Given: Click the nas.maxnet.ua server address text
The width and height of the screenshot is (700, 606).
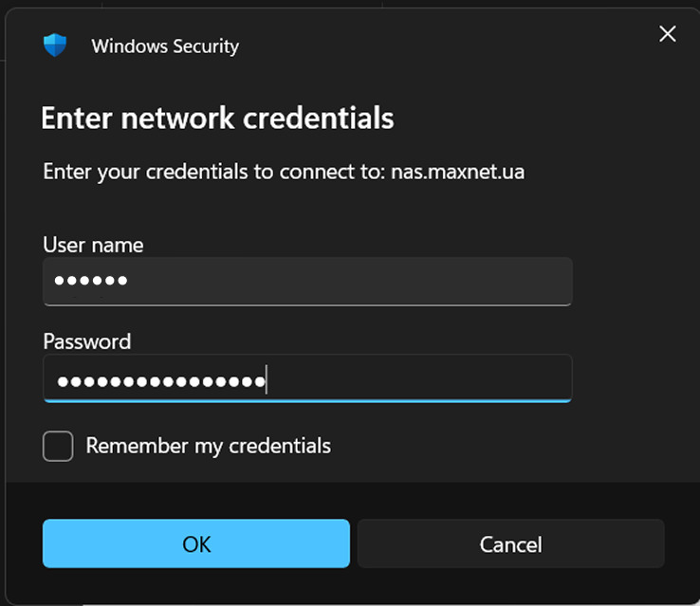Looking at the screenshot, I should pyautogui.click(x=457, y=173).
